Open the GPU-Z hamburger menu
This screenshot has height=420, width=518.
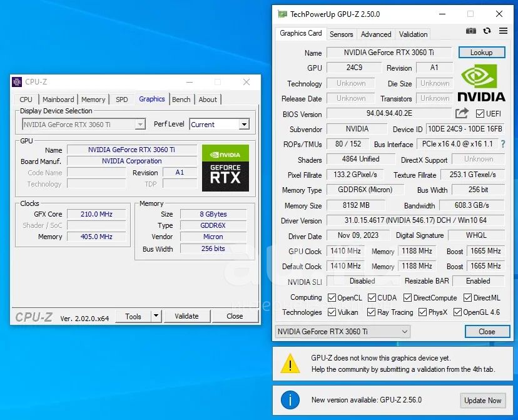(x=503, y=31)
